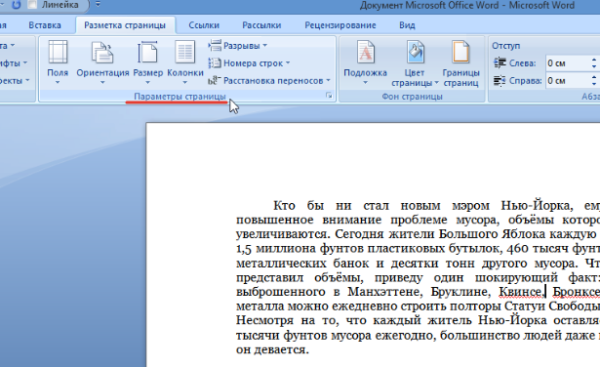
Task: Open the Цвет страницы color menu
Action: click(x=415, y=64)
